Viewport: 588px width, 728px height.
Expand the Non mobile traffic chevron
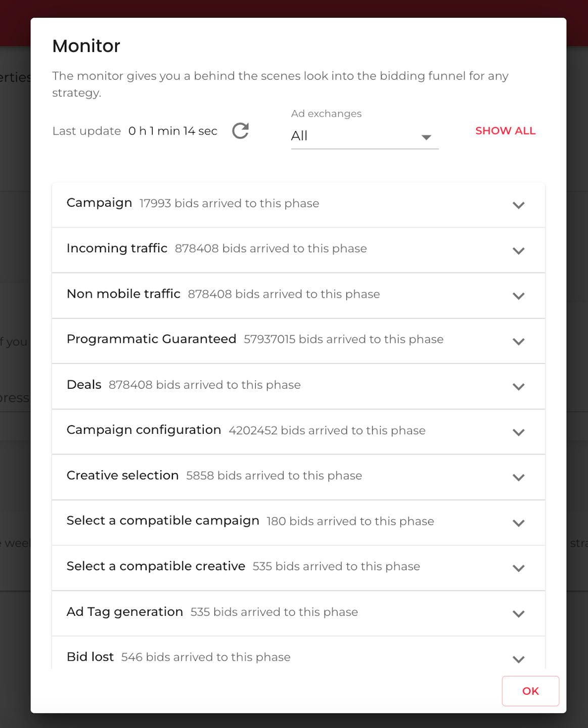click(x=518, y=296)
